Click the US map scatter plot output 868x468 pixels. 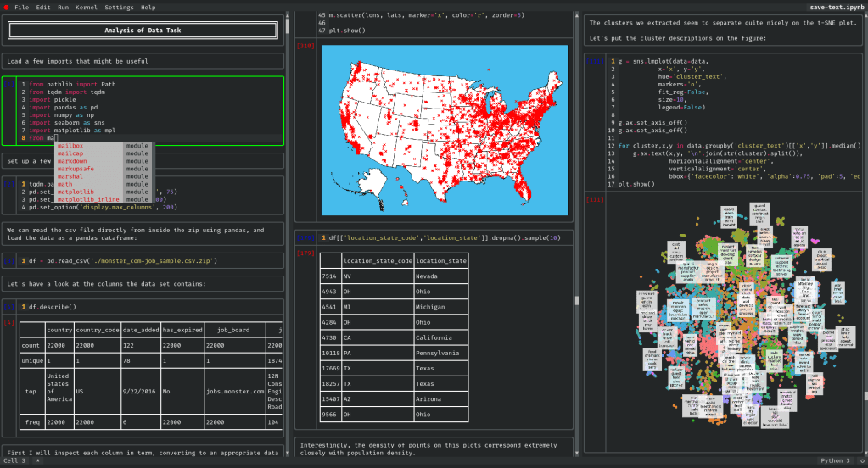[444, 129]
